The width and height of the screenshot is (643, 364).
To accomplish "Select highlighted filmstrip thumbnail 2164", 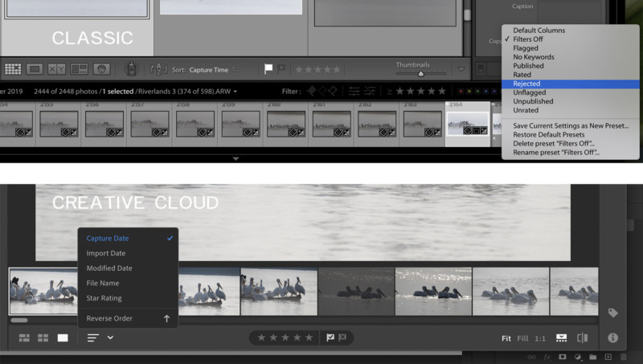I will (468, 124).
